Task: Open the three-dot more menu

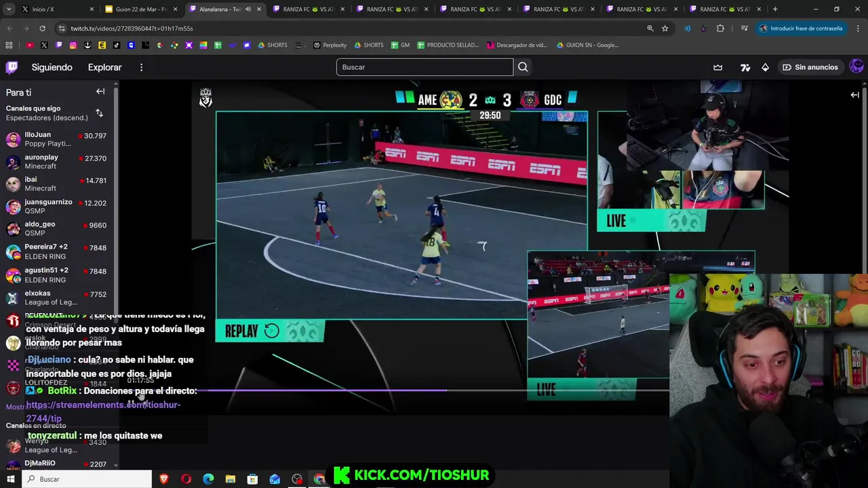Action: 141,67
